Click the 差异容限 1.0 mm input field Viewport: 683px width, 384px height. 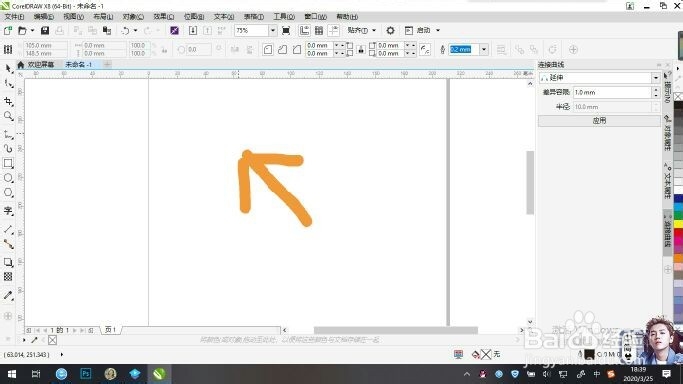(612, 92)
